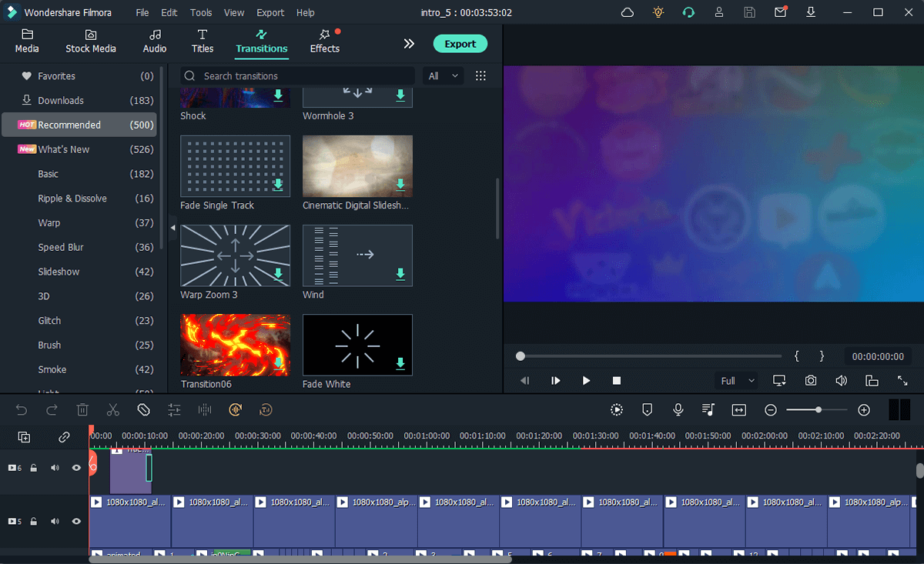Image resolution: width=924 pixels, height=564 pixels.
Task: Download the Transition06 transition
Action: [x=278, y=363]
